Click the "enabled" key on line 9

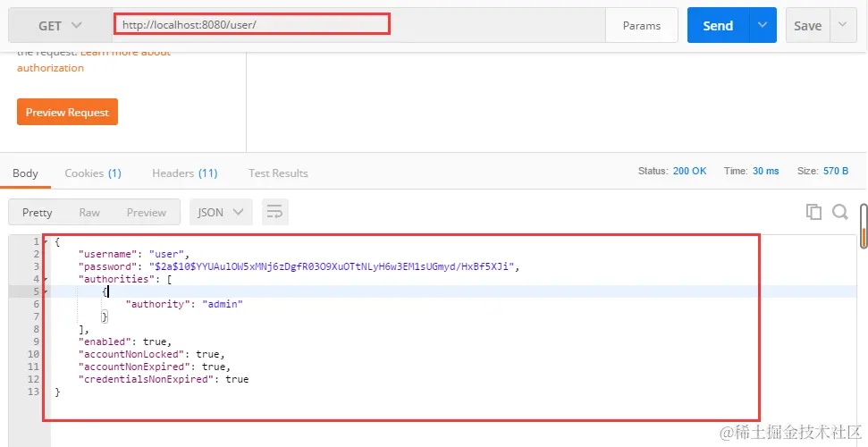[105, 342]
